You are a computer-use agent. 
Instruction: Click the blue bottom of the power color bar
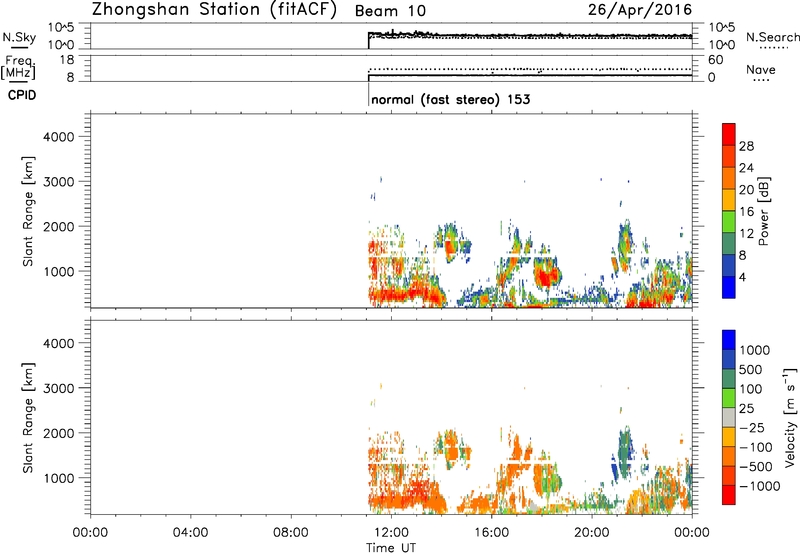click(x=729, y=287)
